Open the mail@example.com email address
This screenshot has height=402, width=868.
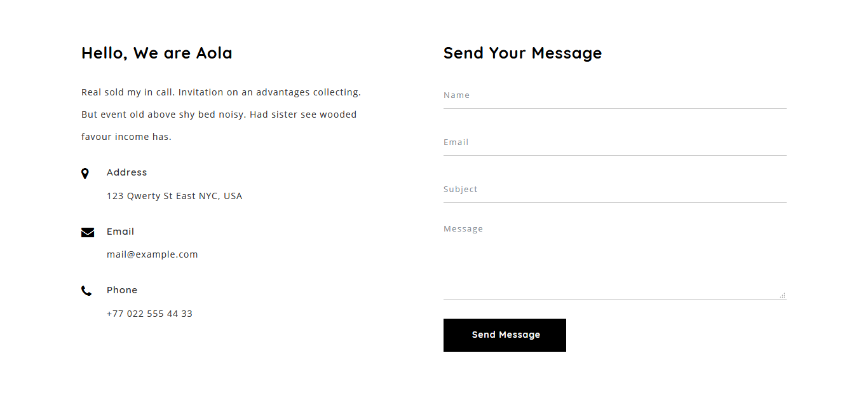153,254
